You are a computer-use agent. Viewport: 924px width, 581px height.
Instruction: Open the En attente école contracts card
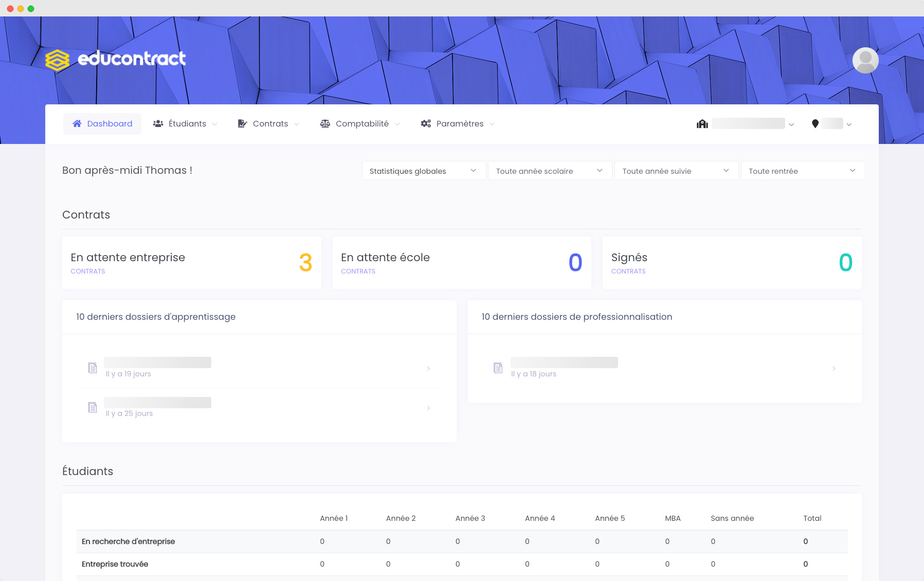[462, 263]
